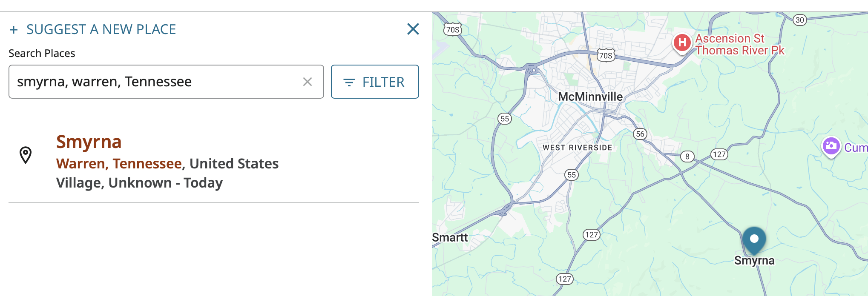Click the Smyrna label below the map marker
This screenshot has width=868, height=296.
pos(754,260)
